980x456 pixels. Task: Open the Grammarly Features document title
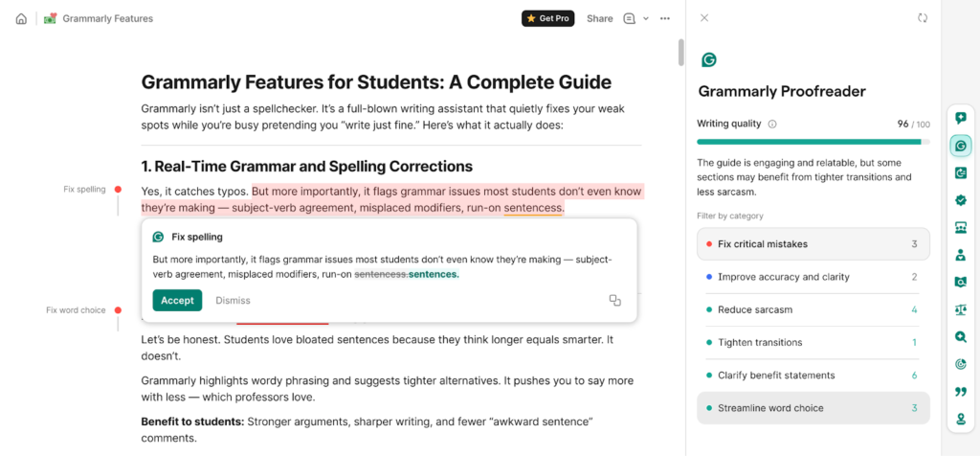107,19
